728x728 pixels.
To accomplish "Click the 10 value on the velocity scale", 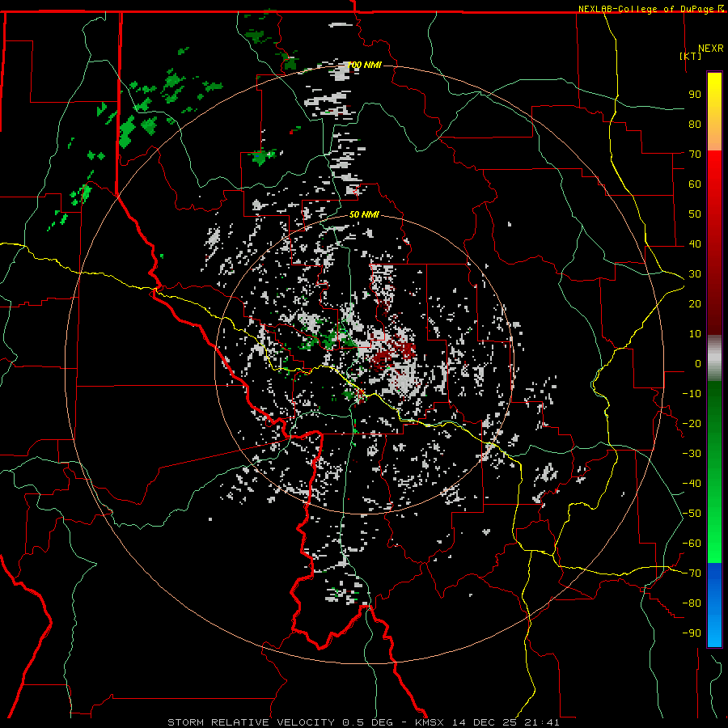I will pos(695,334).
